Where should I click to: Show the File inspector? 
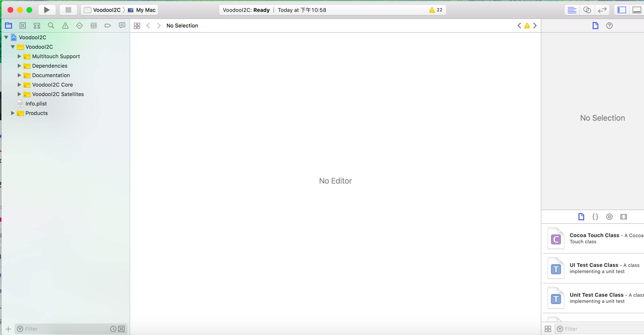pyautogui.click(x=595, y=26)
